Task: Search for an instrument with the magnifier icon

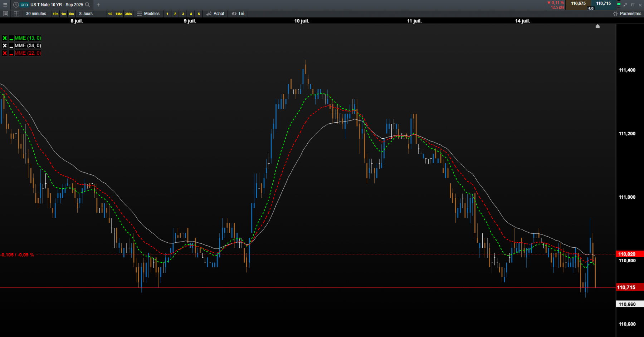Action: tap(87, 5)
